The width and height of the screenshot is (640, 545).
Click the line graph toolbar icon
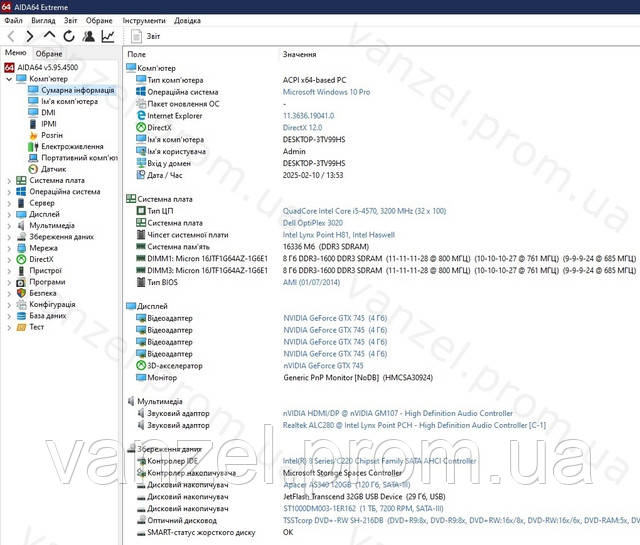107,36
